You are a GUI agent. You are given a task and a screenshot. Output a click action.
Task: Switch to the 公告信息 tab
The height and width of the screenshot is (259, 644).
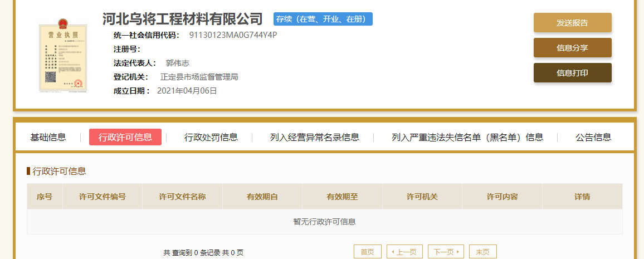click(x=593, y=137)
